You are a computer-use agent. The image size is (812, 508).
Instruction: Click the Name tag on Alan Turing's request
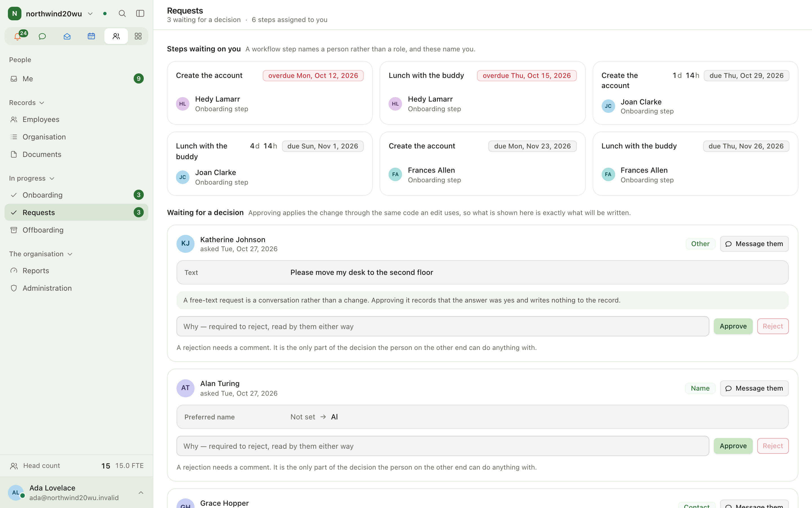click(700, 388)
